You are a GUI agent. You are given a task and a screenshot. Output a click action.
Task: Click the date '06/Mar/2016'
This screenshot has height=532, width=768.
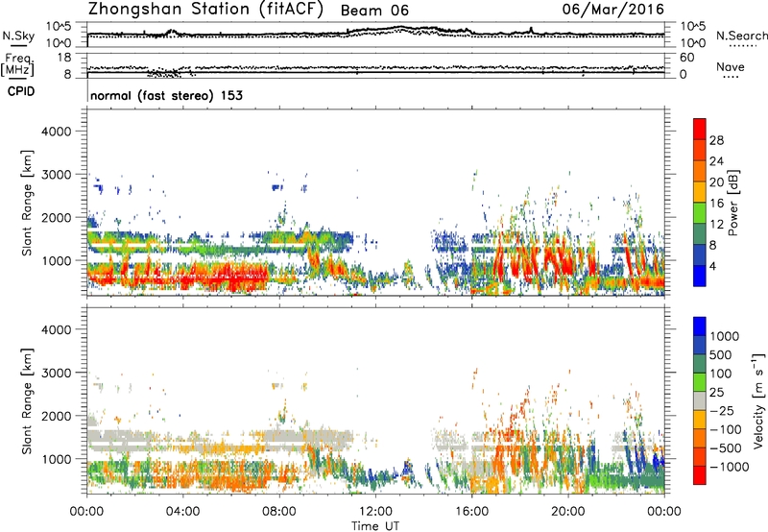click(612, 9)
